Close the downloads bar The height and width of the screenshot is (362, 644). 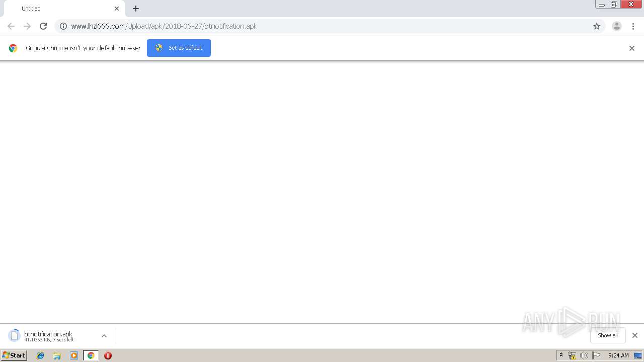pos(635,335)
